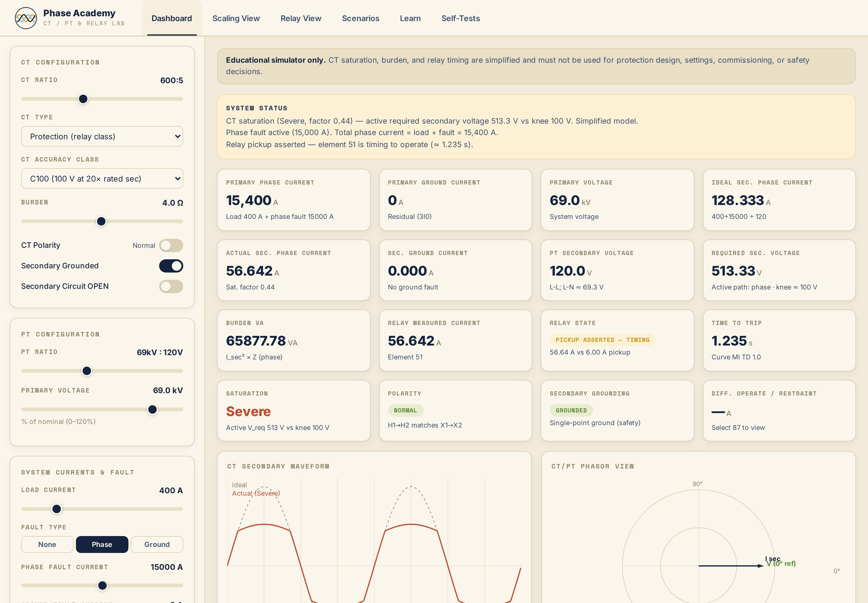Click the 'PICKUP ASSERTED – TIMING' badge
Screen dimensions: 868x603
602,340
